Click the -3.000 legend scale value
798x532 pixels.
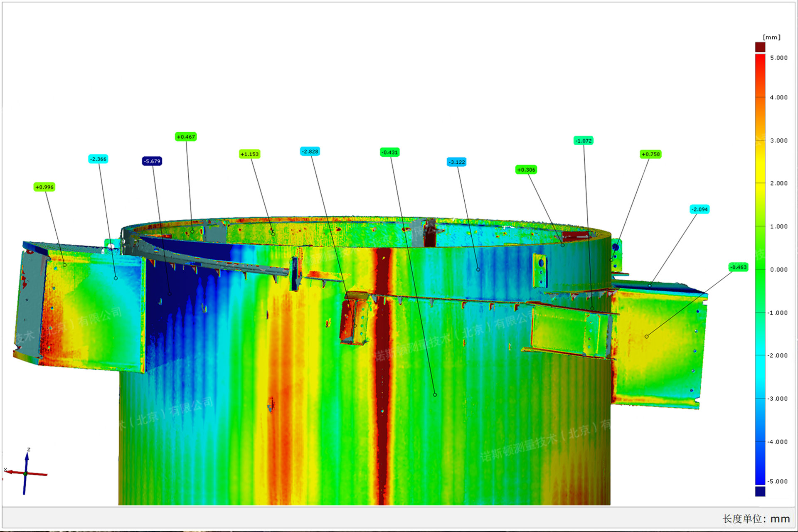[777, 399]
